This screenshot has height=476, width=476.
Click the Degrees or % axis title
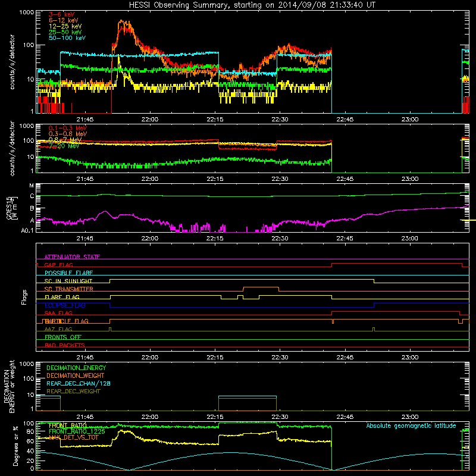tap(15, 446)
